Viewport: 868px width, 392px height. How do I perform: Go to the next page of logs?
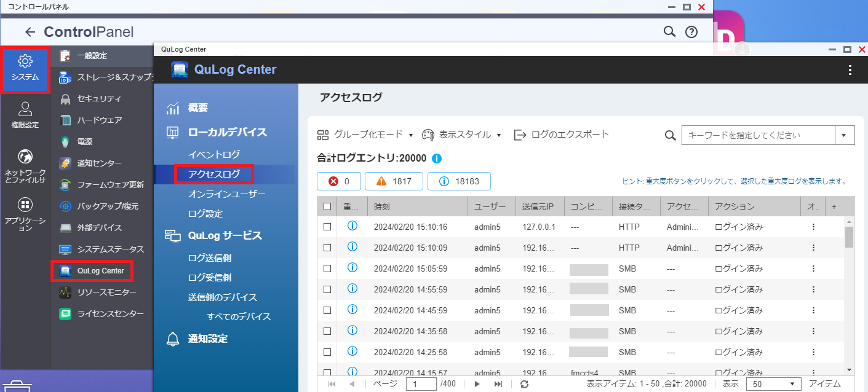[x=477, y=384]
